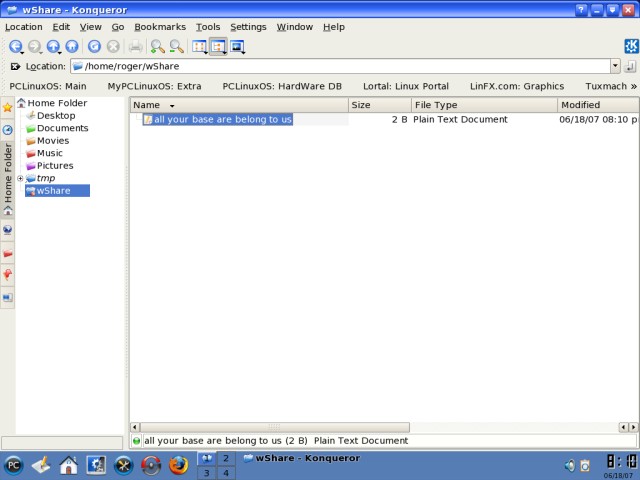This screenshot has height=480, width=640.
Task: Open Tree View mode dropdown arrow
Action: [224, 53]
